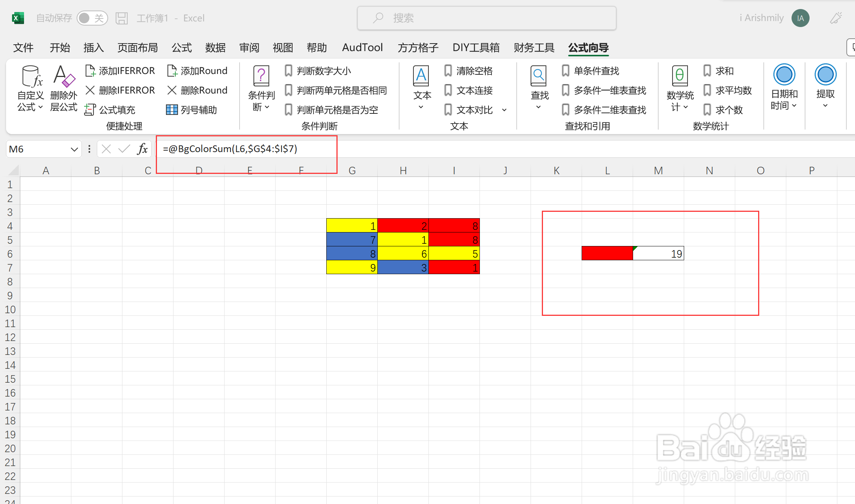Viewport: 855px width, 504px height.
Task: Expand the 文本对比 dropdown chevron
Action: tap(504, 110)
